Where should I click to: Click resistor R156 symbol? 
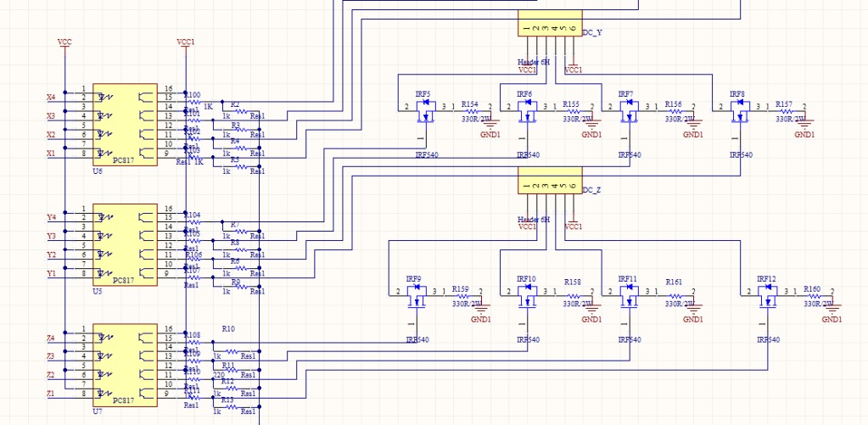click(x=675, y=111)
